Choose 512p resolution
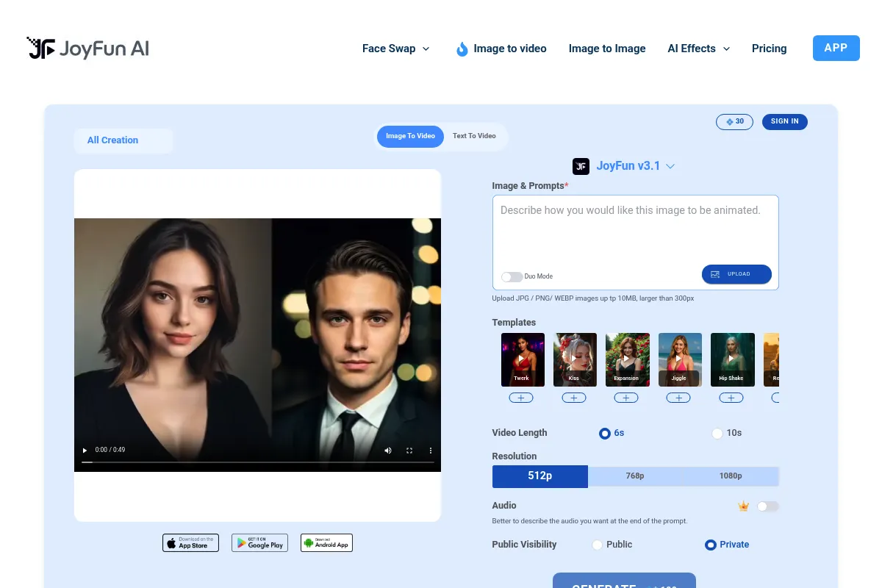882x588 pixels. 540,476
